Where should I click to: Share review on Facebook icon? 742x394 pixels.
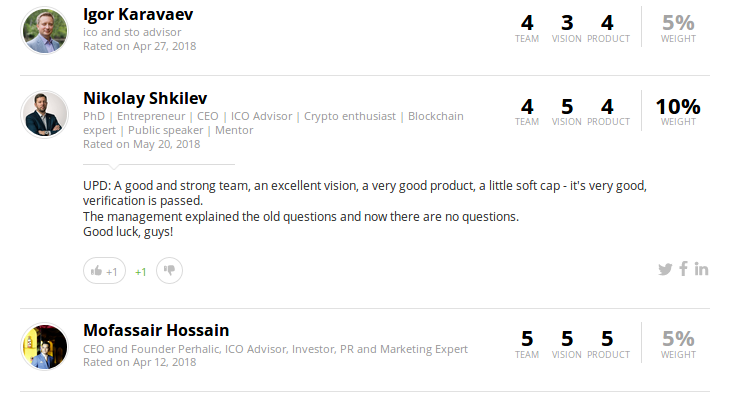[x=683, y=269]
